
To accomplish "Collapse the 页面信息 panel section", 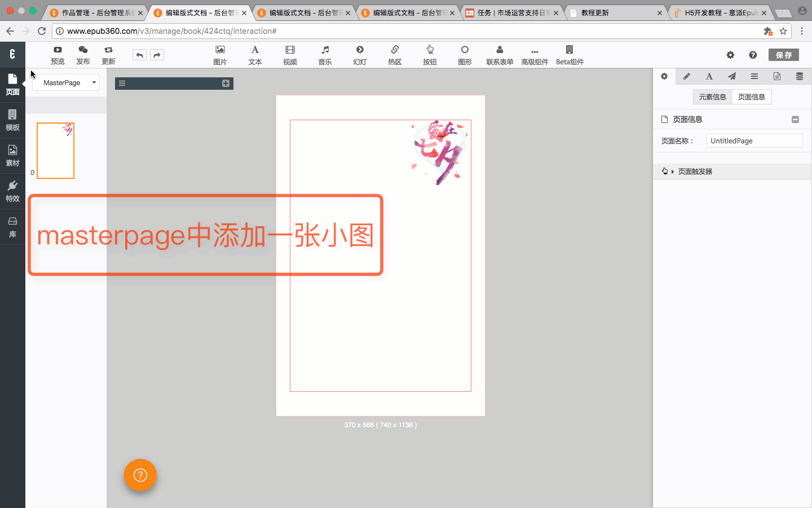I will point(795,119).
